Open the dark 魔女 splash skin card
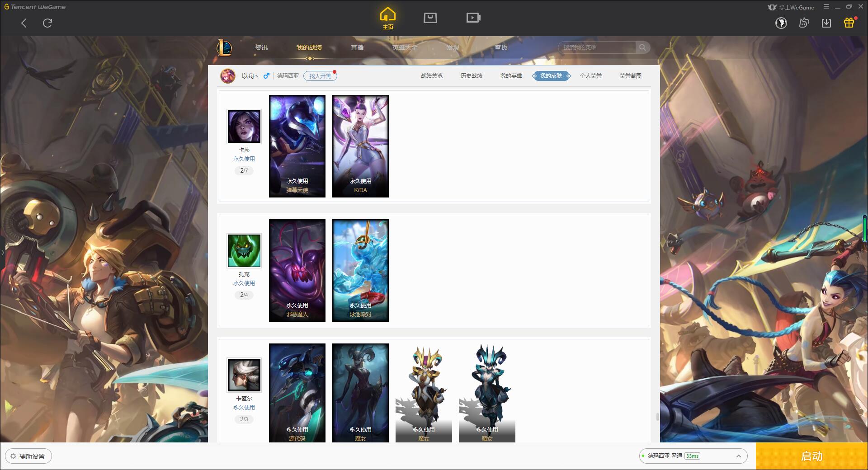 coord(360,393)
